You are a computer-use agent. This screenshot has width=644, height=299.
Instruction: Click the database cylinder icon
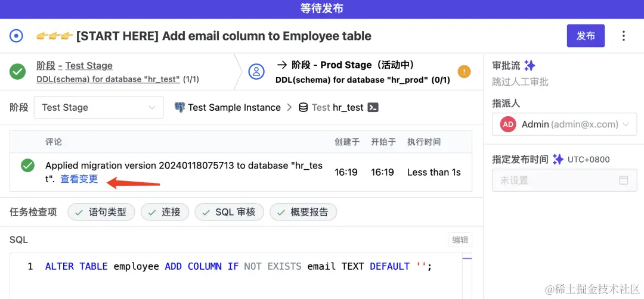(x=303, y=107)
